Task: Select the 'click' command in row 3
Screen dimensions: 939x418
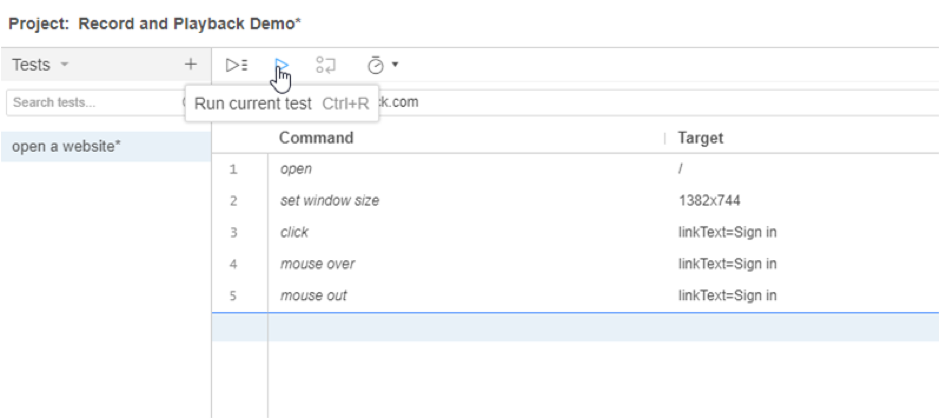Action: (x=295, y=232)
